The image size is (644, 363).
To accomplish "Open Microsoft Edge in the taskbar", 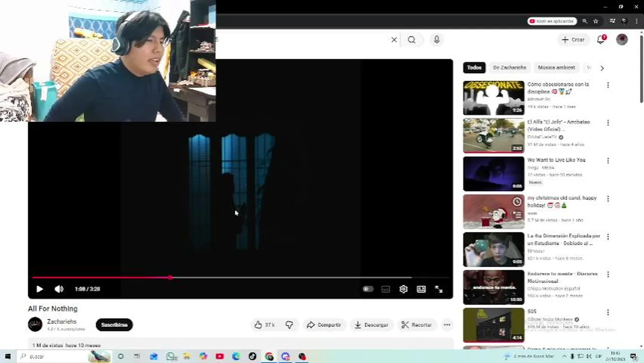I will pos(236,356).
